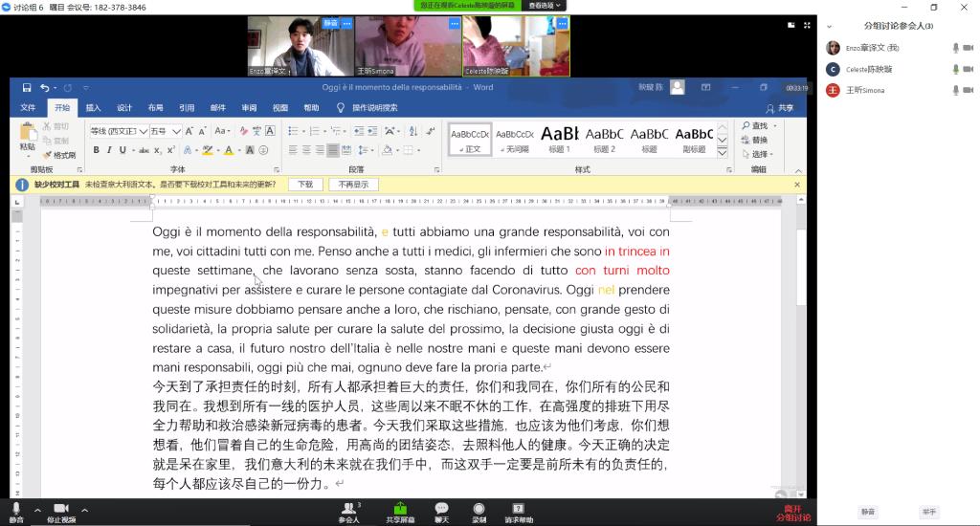This screenshot has width=980, height=526.
Task: Click the Word share button at ribbon right
Action: pos(780,108)
